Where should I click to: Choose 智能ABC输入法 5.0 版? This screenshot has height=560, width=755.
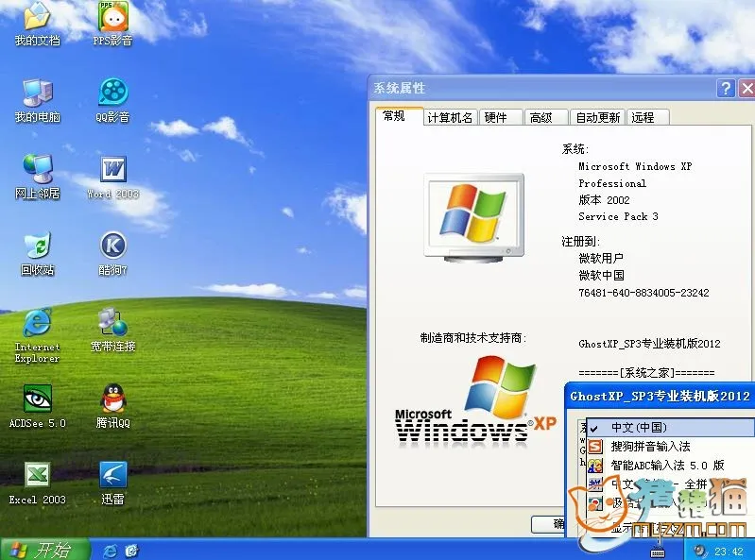pyautogui.click(x=670, y=466)
